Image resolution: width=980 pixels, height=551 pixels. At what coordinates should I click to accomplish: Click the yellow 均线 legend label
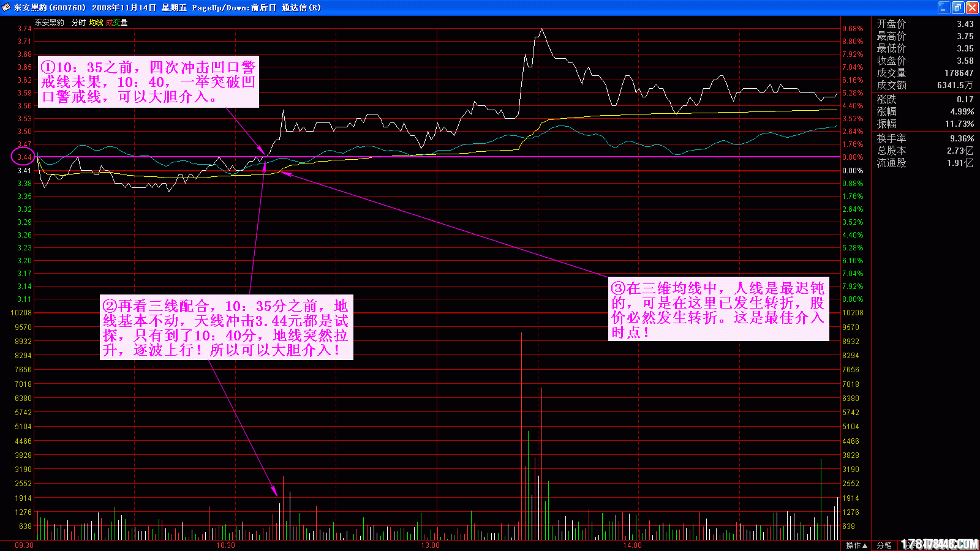click(96, 23)
